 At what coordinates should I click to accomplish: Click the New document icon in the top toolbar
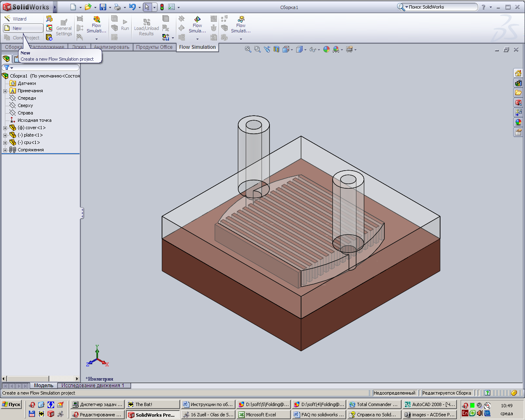coord(73,7)
